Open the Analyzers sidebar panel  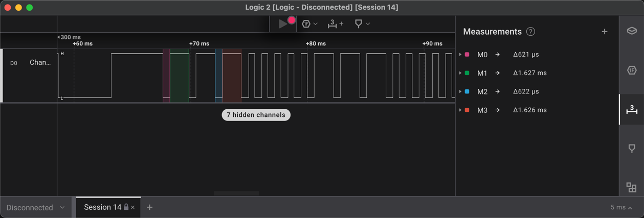(x=632, y=70)
